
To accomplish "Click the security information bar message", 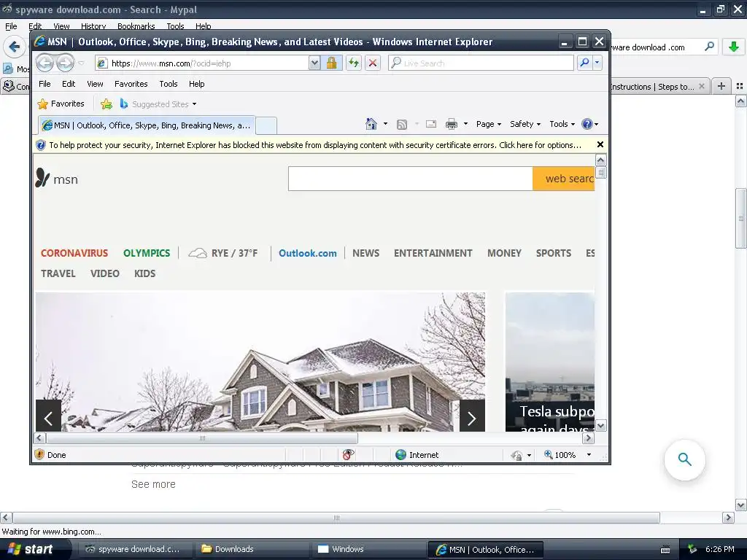I will pyautogui.click(x=314, y=145).
